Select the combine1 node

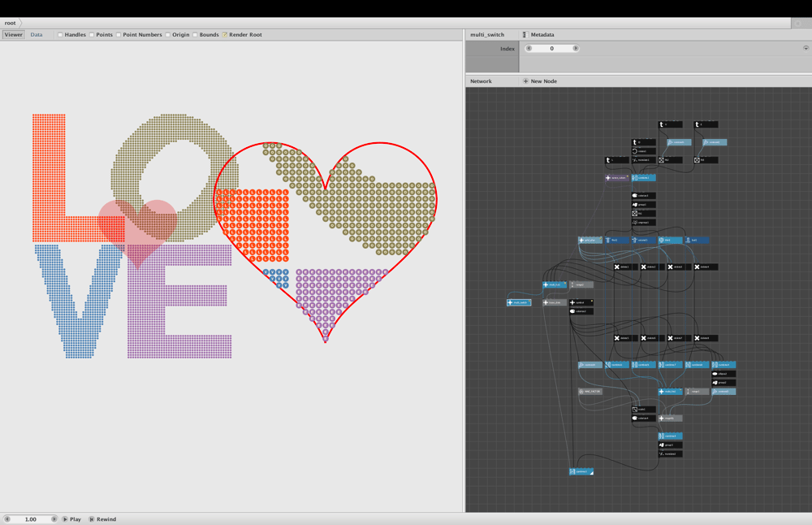coord(644,178)
